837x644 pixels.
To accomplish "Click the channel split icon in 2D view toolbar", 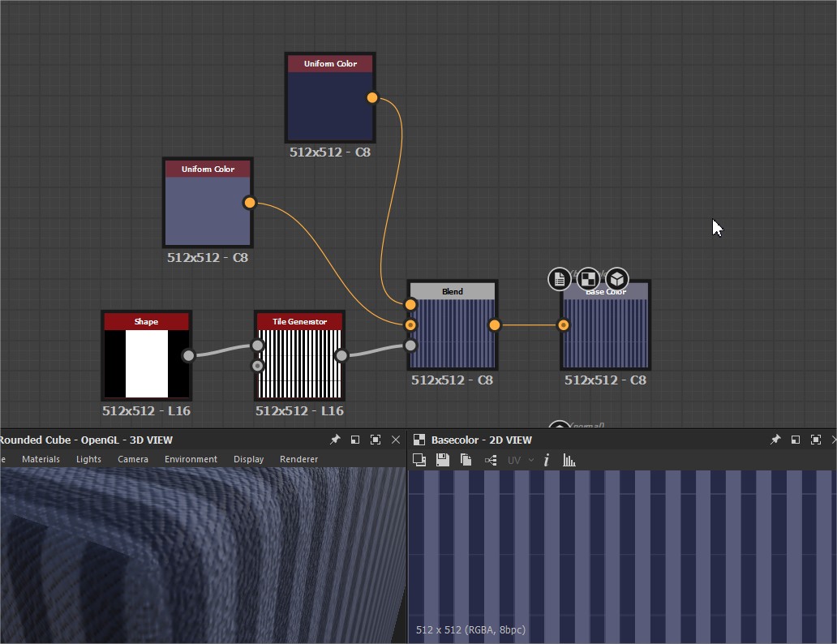I will [x=488, y=460].
